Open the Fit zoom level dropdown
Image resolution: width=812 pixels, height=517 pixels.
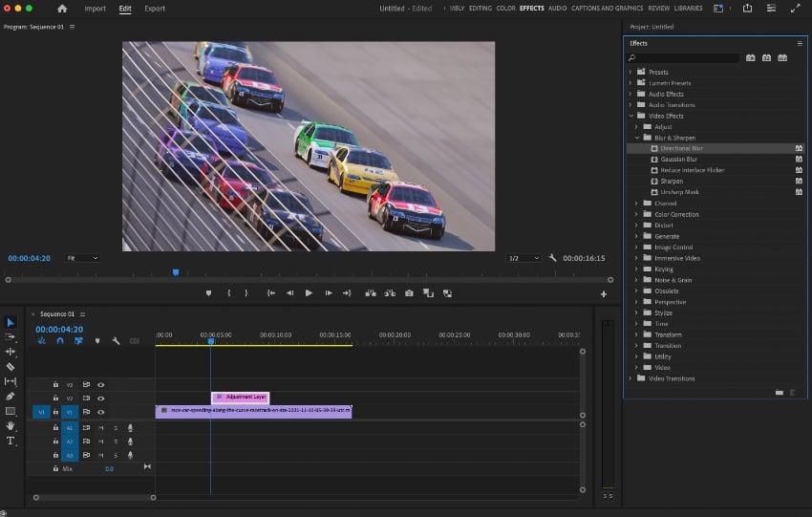[81, 258]
